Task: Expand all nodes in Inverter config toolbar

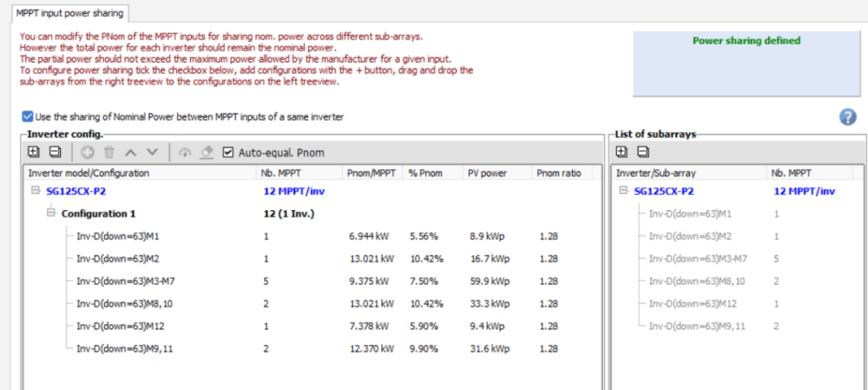Action: coord(34,152)
